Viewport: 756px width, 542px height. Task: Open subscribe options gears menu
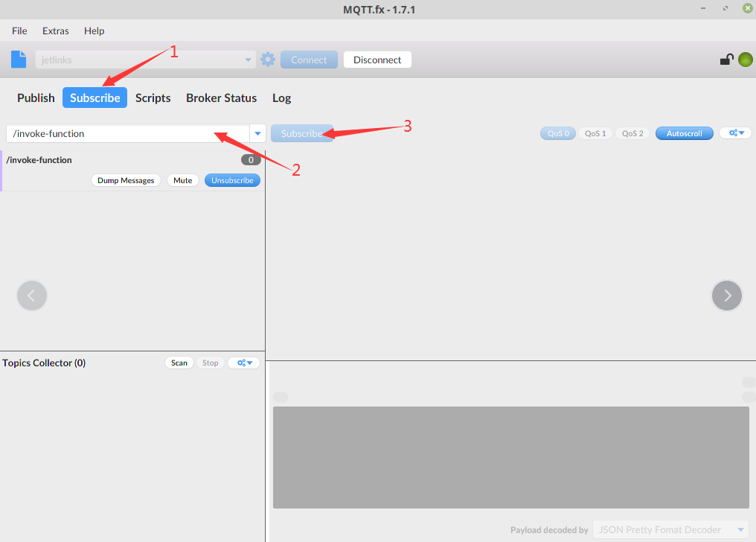click(x=735, y=133)
